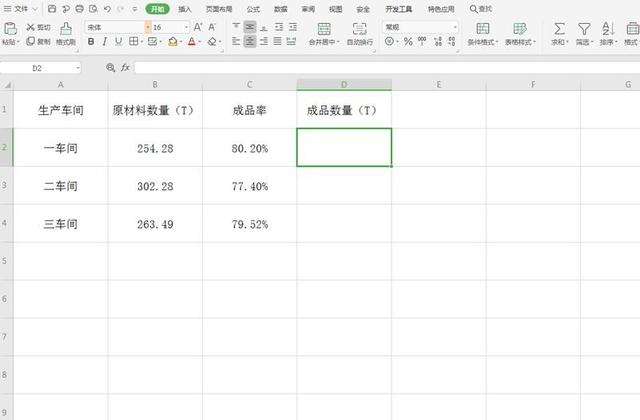
Task: Open Print Preview from quick access toolbar
Action: coord(93,9)
